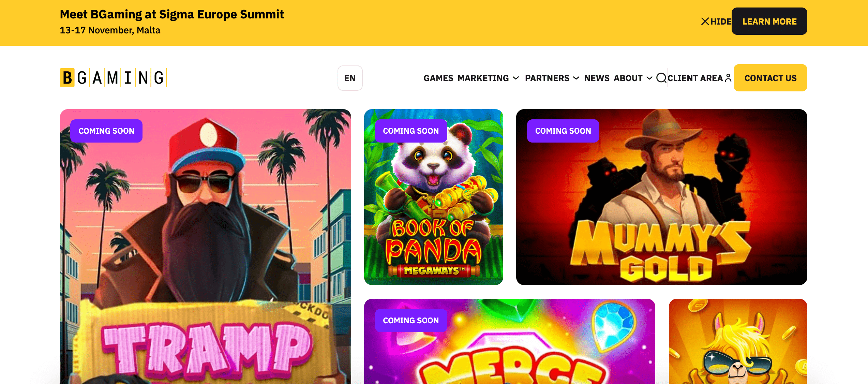Viewport: 868px width, 384px height.
Task: Open the EN language selector
Action: point(350,78)
